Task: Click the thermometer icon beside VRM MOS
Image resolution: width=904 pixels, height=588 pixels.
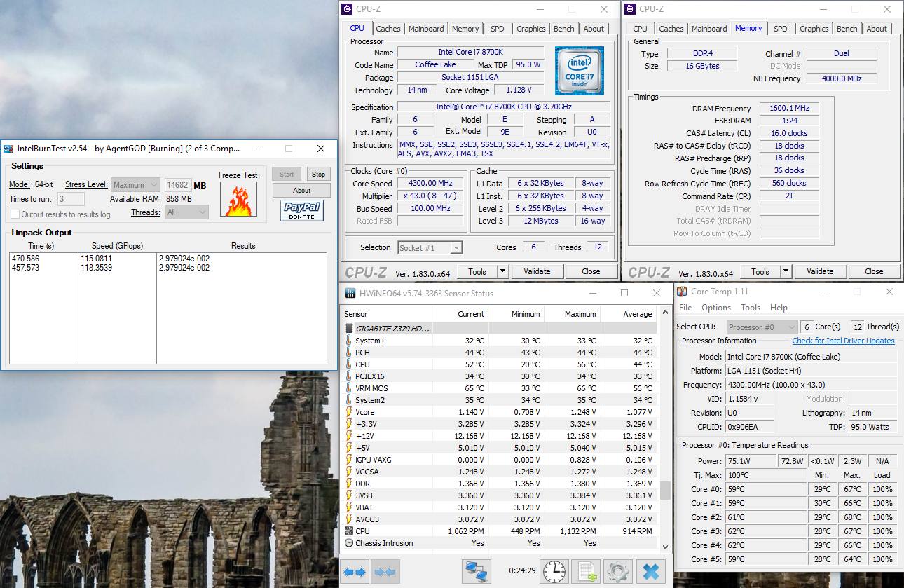Action: click(349, 388)
